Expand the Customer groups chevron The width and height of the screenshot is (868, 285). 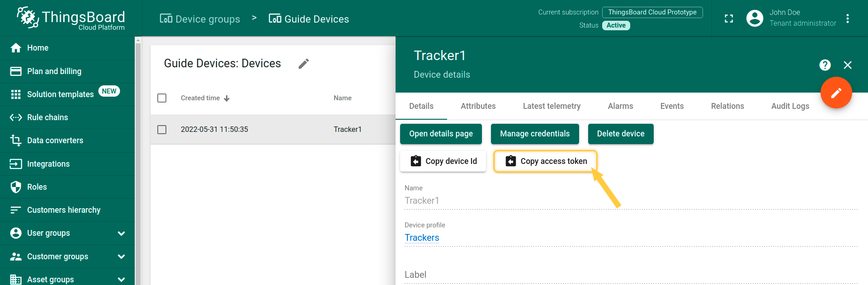[121, 257]
